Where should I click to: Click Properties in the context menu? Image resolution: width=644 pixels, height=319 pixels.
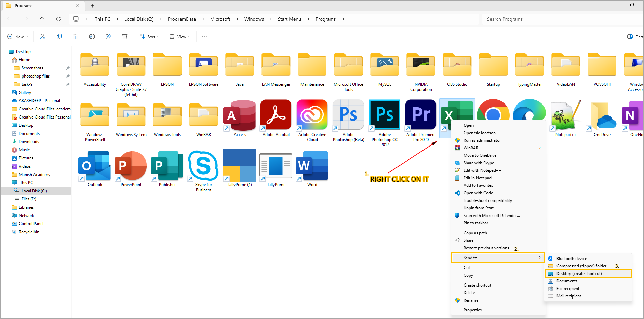pos(472,310)
